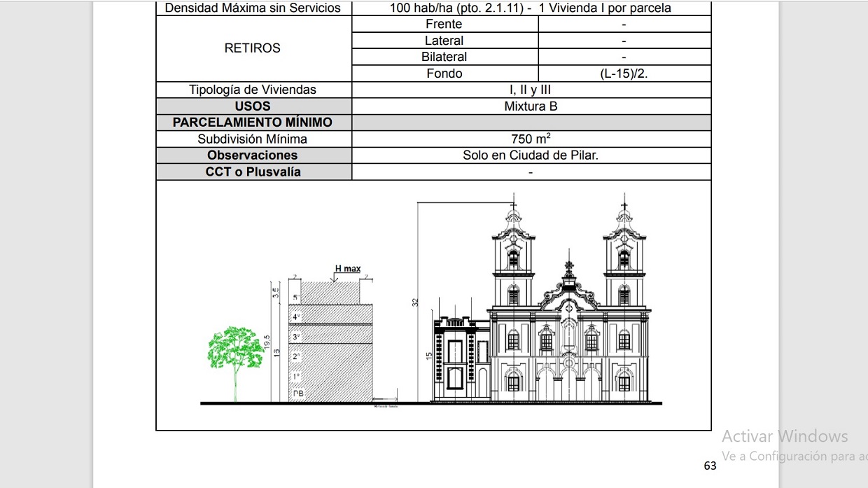
Task: Click the "Lateral" retiro row
Action: pyautogui.click(x=444, y=40)
